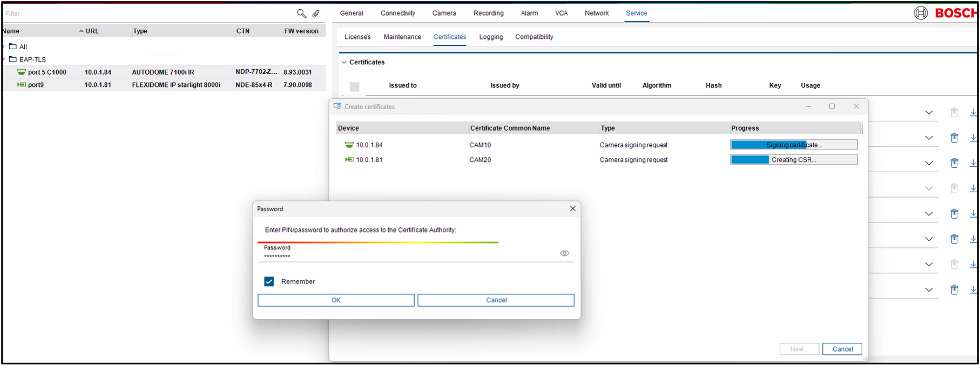980x365 pixels.
Task: Click Cancel in the Password dialog
Action: pyautogui.click(x=496, y=300)
